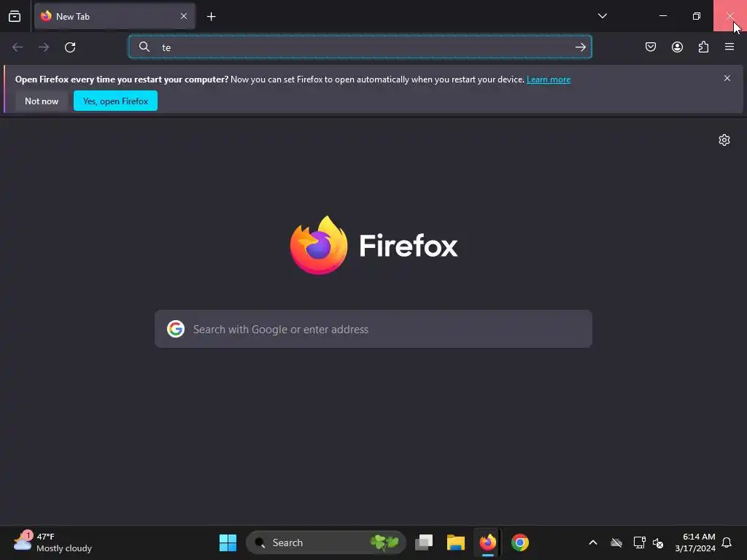Open the Windows Start menu

click(228, 542)
